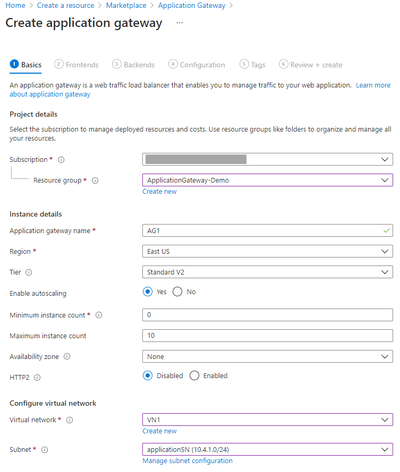Click the info icon beside Resource group
Image resolution: width=400 pixels, height=472 pixels.
95,181
